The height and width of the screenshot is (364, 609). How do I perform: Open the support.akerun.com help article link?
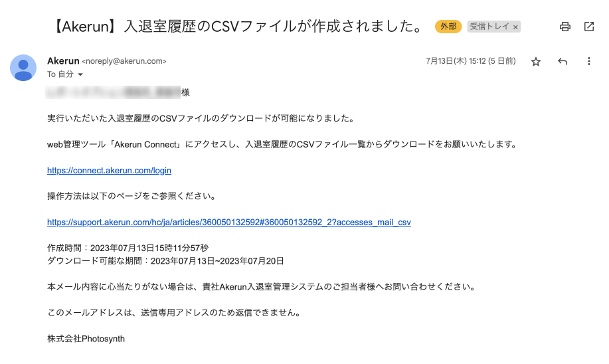(229, 222)
